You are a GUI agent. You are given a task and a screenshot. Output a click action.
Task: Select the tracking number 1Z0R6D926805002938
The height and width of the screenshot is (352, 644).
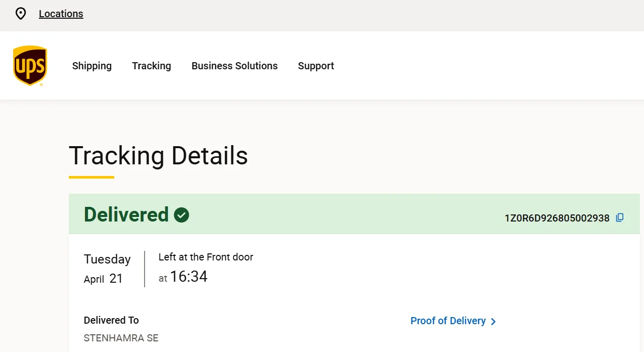(557, 218)
